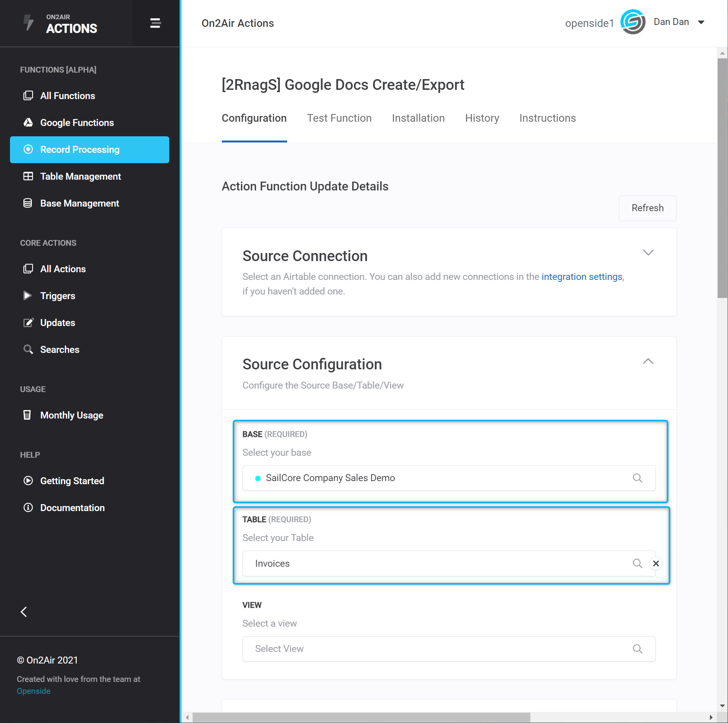Viewport: 728px width, 723px height.
Task: Collapse the Source Configuration section
Action: click(x=649, y=361)
